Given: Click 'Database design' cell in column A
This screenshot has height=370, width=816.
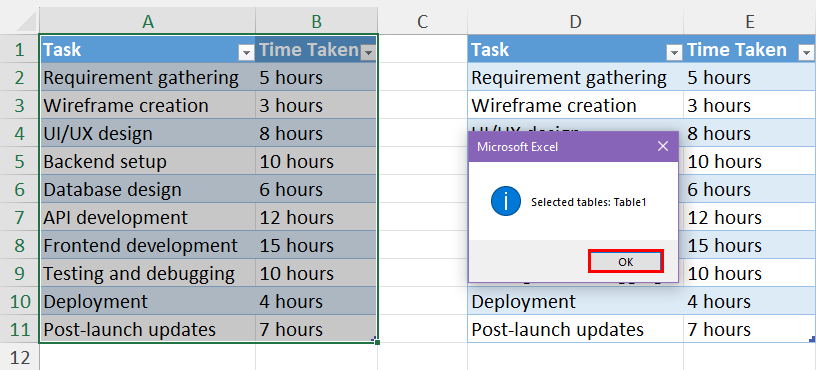Looking at the screenshot, I should 148,189.
